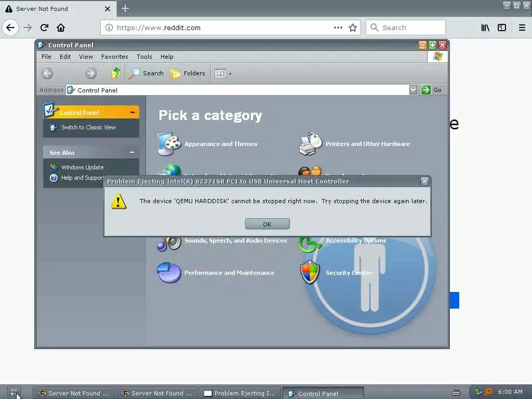
Task: Click the pie chart performance icon
Action: tap(169, 272)
